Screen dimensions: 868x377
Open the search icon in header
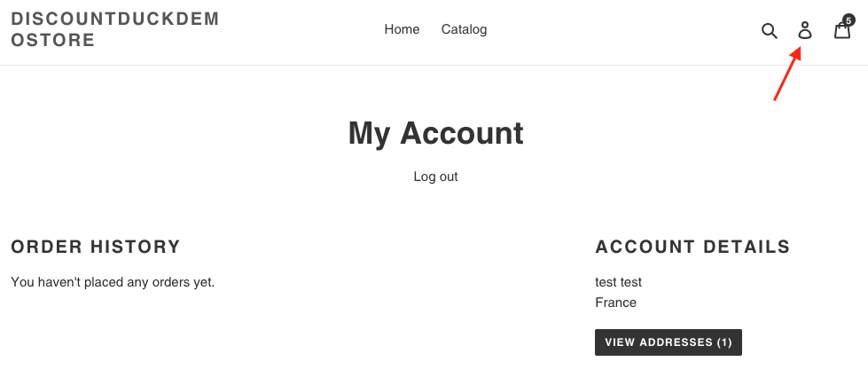(x=769, y=31)
